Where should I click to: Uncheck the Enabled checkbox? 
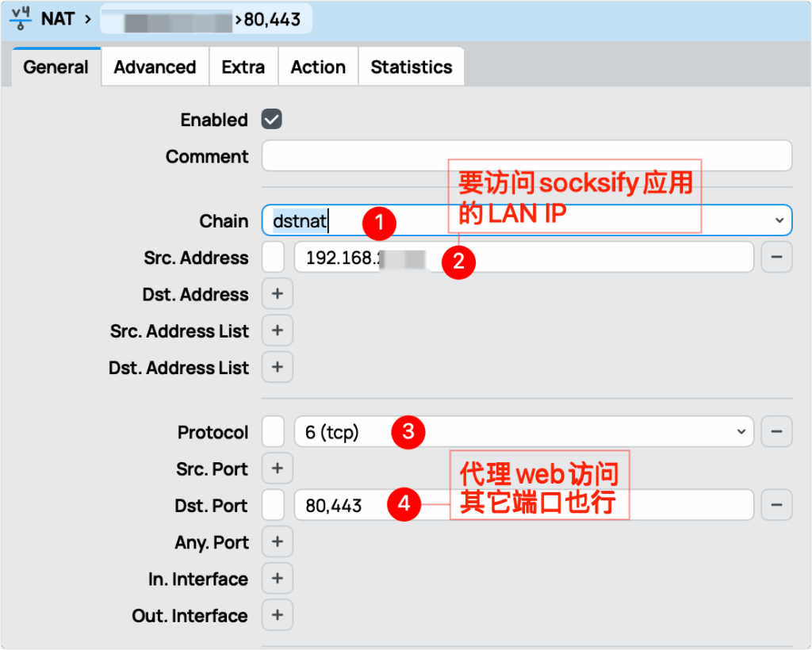tap(272, 120)
